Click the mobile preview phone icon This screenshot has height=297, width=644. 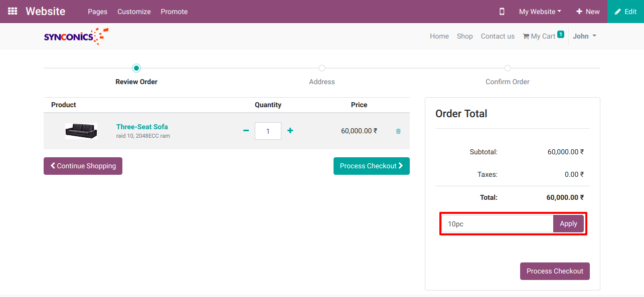502,12
